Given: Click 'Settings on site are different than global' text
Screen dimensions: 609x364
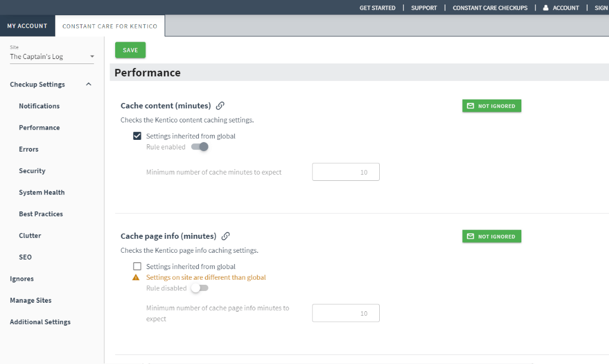Looking at the screenshot, I should point(206,277).
